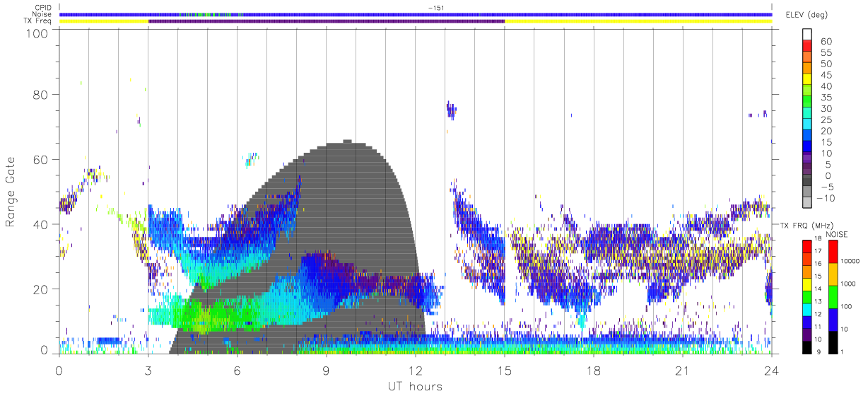Pick the green 100–1000 segment of NOISE colorbar
The image size is (868, 401).
[x=835, y=296]
